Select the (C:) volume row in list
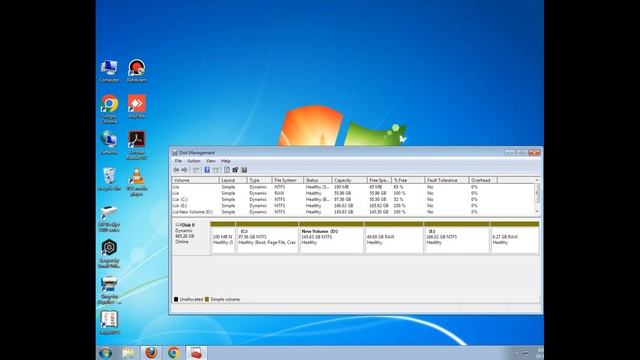 pyautogui.click(x=353, y=200)
